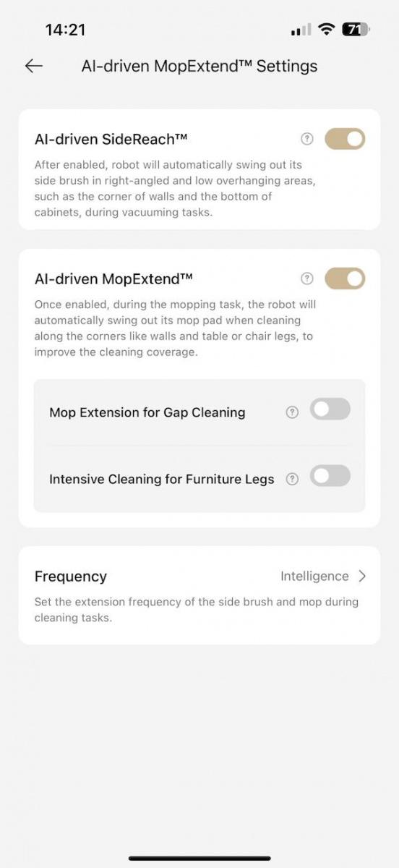Go back using the left arrow

click(34, 66)
